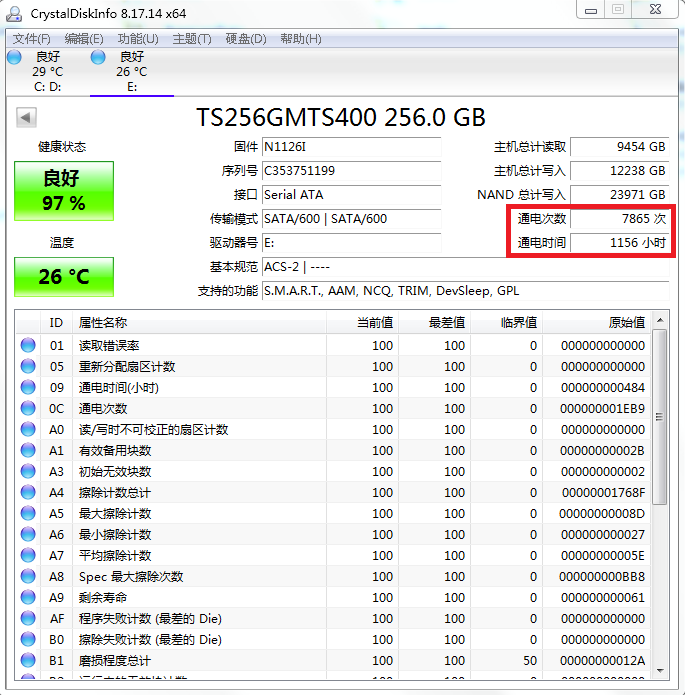Click the 临界值 column header
This screenshot has width=685, height=695.
pos(506,323)
